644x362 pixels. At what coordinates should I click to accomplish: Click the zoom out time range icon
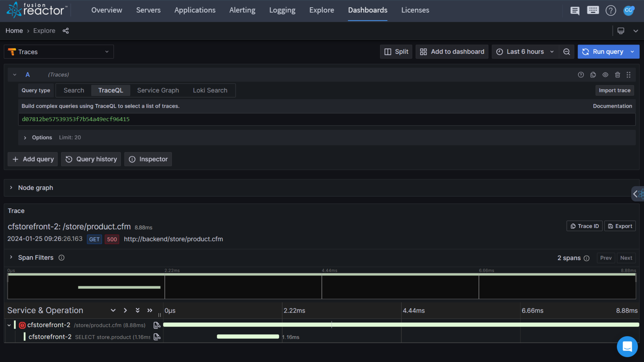pos(566,52)
